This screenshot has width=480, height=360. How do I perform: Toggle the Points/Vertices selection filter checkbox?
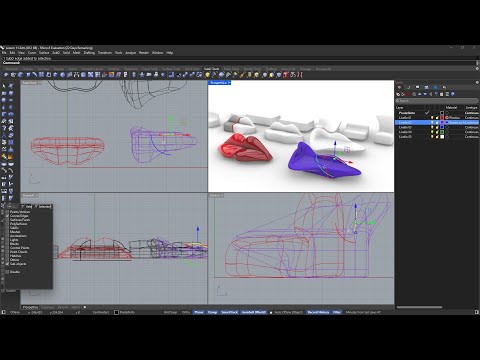(x=7, y=212)
